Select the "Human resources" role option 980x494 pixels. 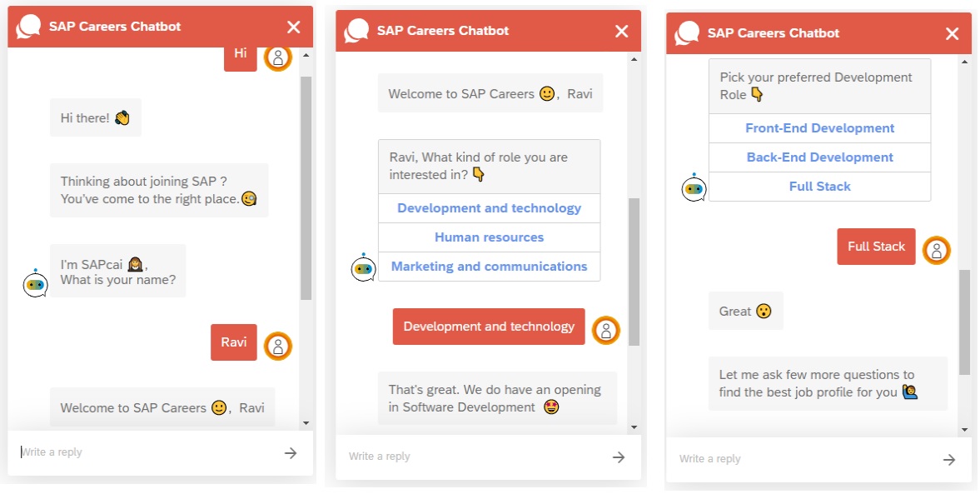[x=489, y=237]
